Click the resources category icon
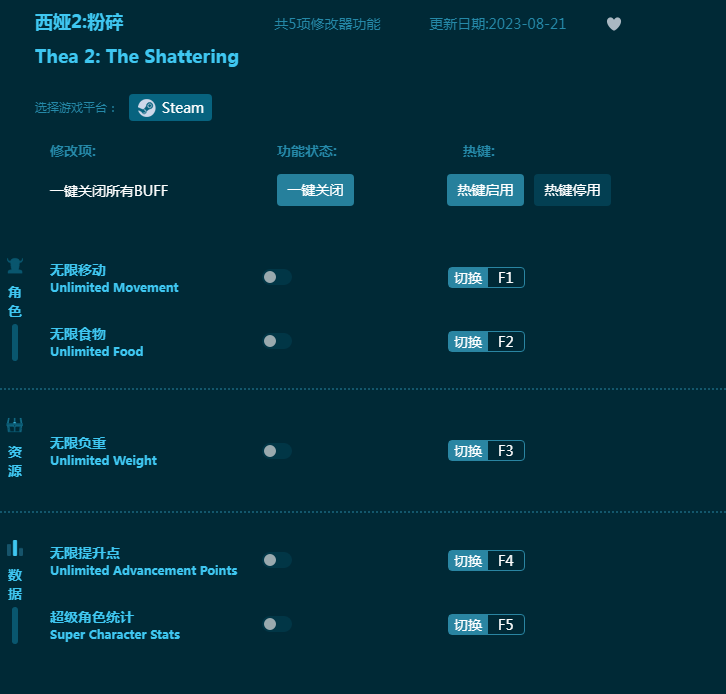The image size is (726, 694). tap(15, 425)
